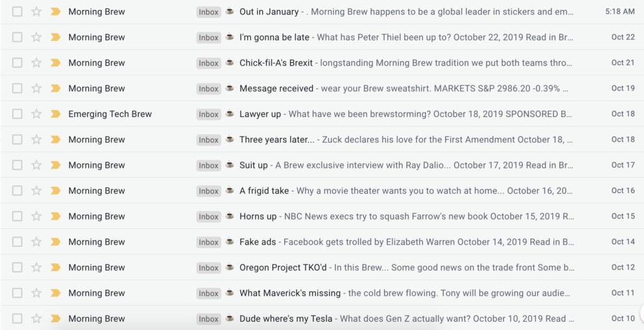This screenshot has width=644, height=330.
Task: Star the 'Dude where's my Tesla' email
Action: point(36,318)
